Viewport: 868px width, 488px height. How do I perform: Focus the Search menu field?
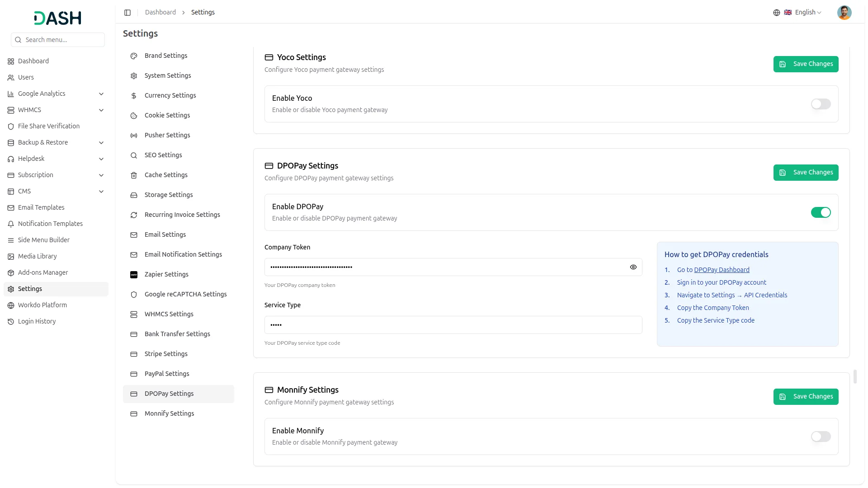pos(58,40)
